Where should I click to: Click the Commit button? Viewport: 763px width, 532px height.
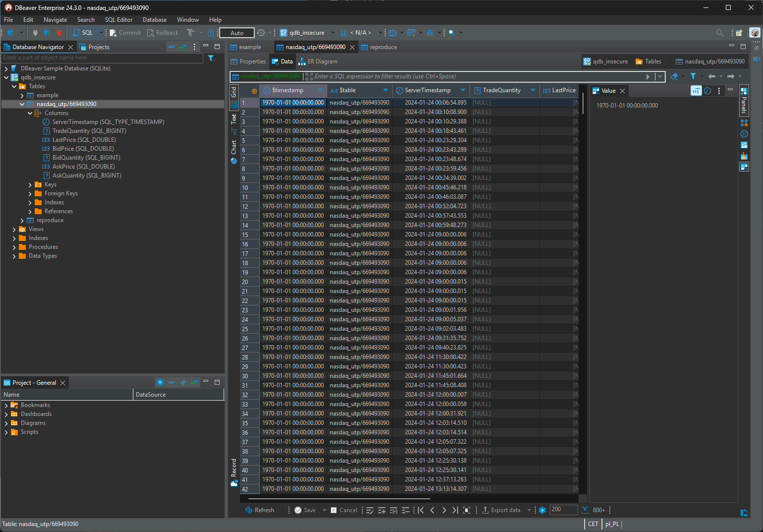click(125, 33)
